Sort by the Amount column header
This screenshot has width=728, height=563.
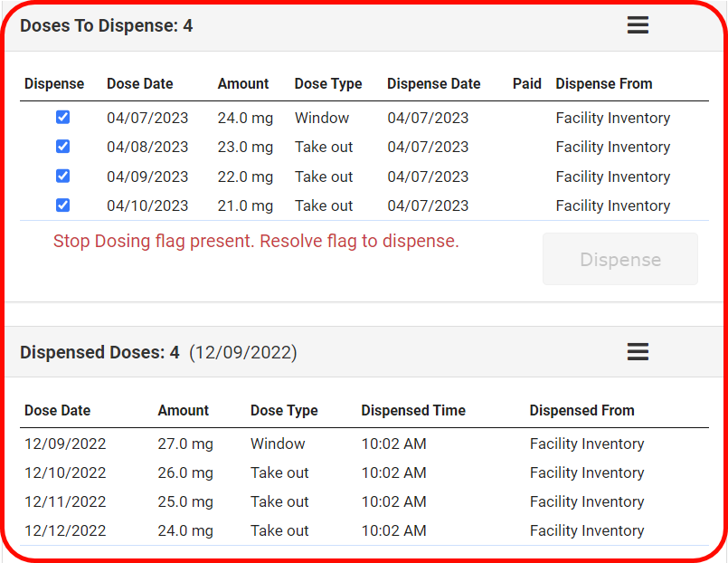tap(242, 83)
